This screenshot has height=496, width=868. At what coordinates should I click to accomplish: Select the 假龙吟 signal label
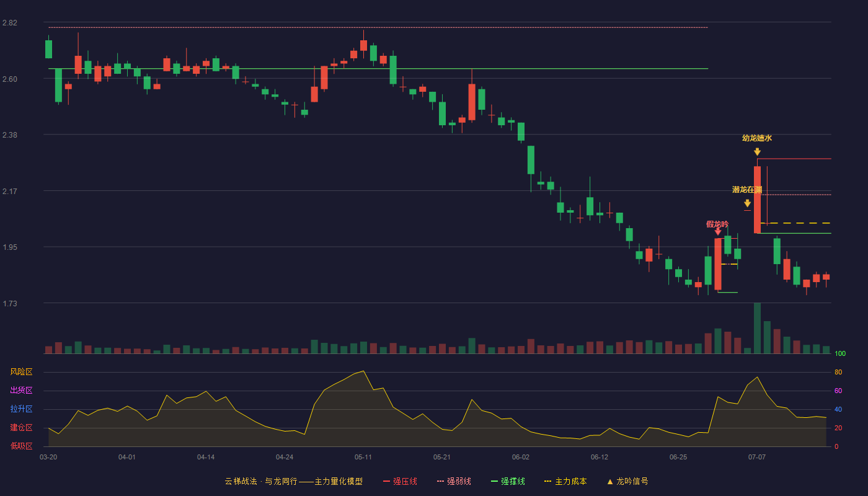tap(717, 224)
